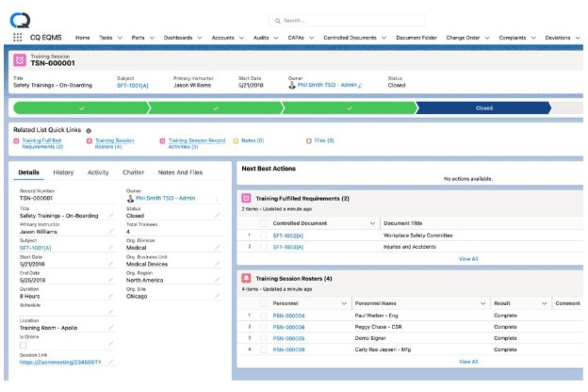Click the Training Fulfilled Requirements panel icon
This screenshot has height=392, width=588.
(x=246, y=198)
